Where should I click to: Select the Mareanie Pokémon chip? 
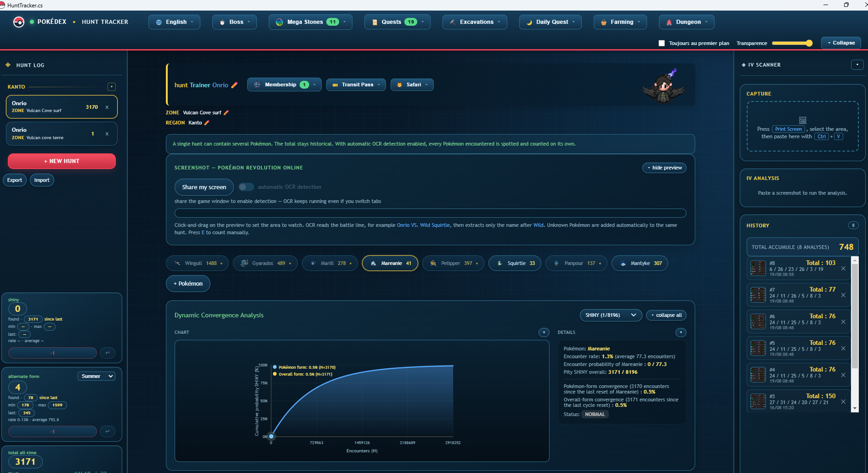(390, 264)
